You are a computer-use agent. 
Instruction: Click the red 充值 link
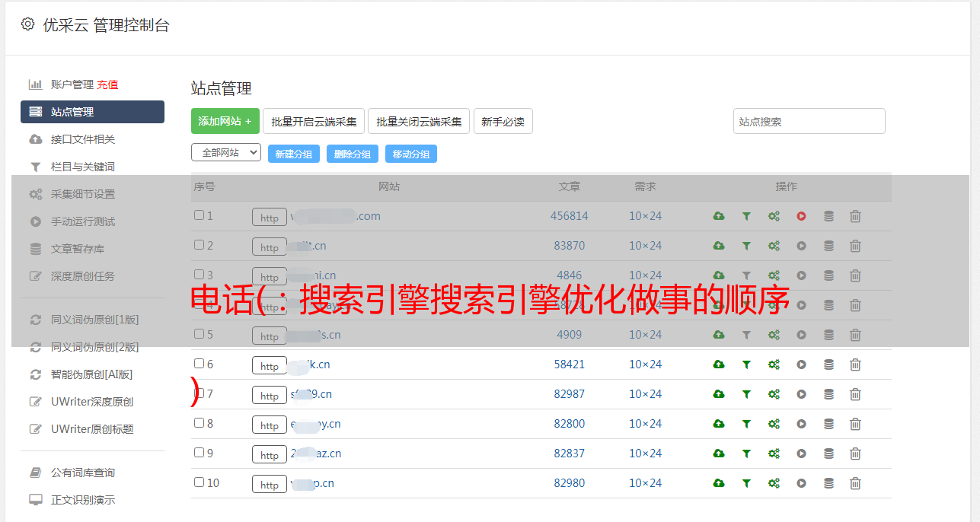point(107,84)
